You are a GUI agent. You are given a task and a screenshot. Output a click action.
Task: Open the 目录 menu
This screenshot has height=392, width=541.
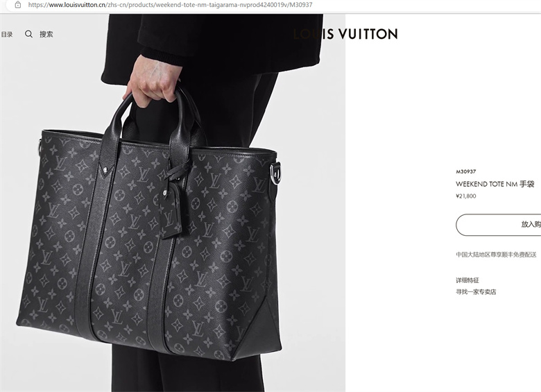7,34
